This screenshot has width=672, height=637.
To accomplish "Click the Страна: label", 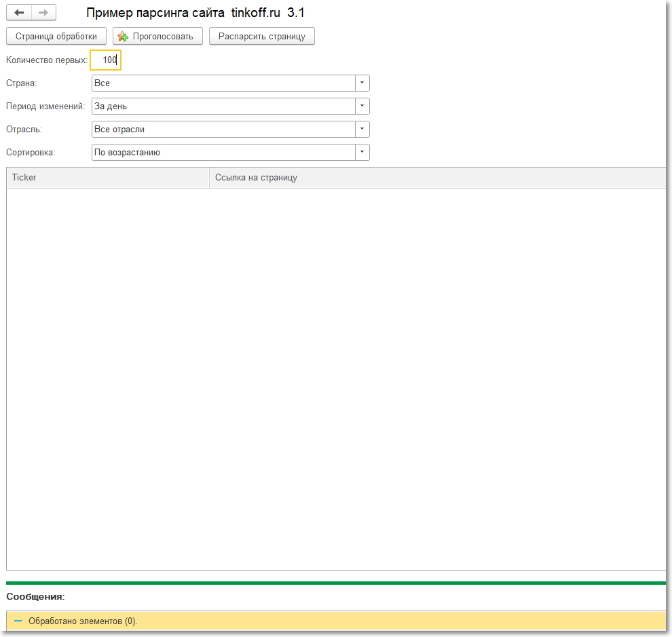I will (x=22, y=83).
